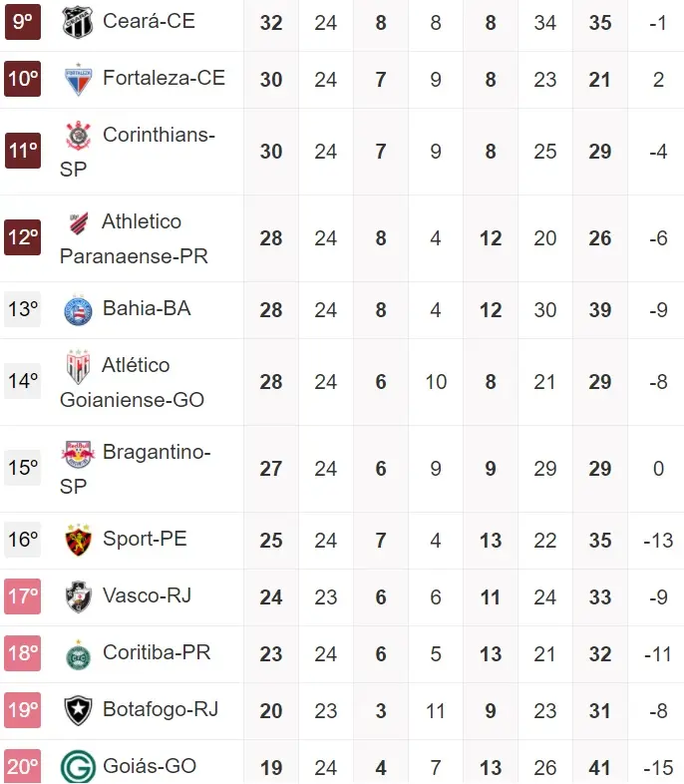Click the Bragantino-SP Red Bull logo

tap(78, 454)
